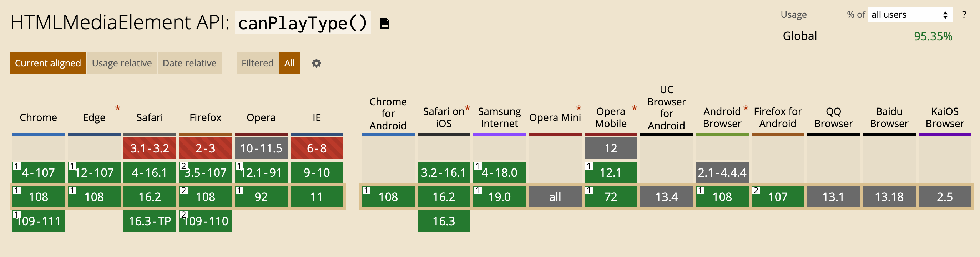This screenshot has height=257, width=980.
Task: Click the asterisk beside Opera Mobile
Action: point(634,109)
